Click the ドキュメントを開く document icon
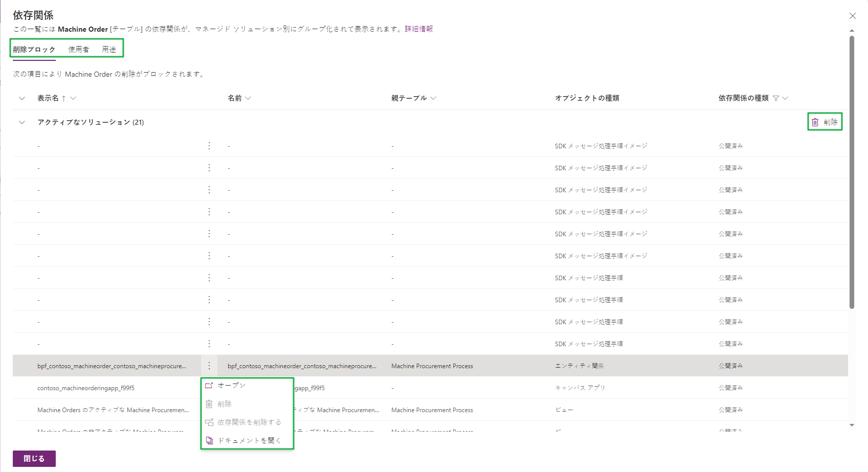The image size is (868, 472). [x=209, y=440]
